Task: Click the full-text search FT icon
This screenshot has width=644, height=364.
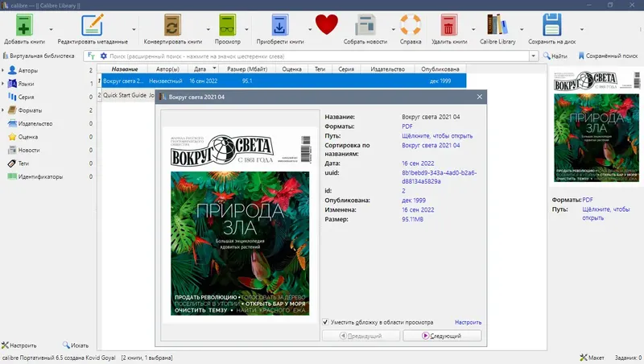Action: click(91, 56)
